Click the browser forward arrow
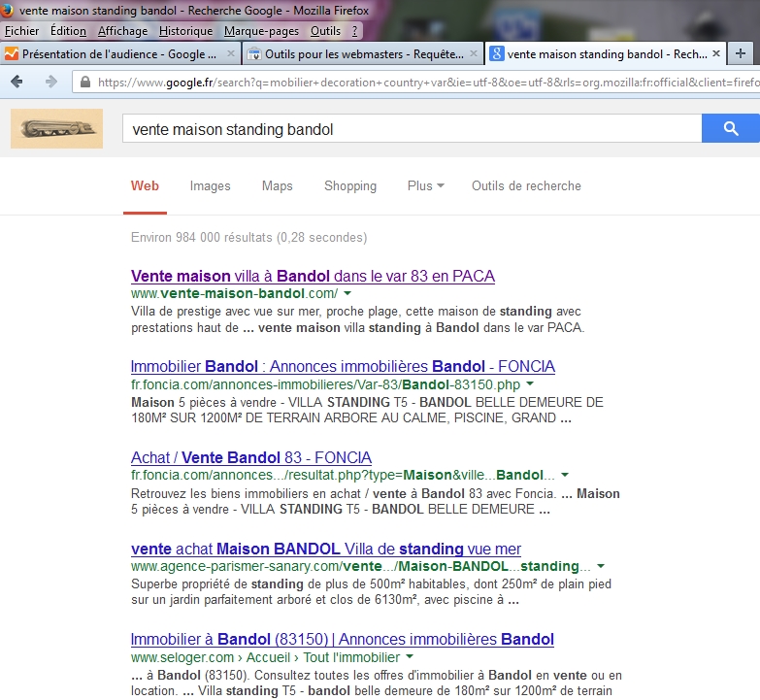Image resolution: width=760 pixels, height=700 pixels. (x=50, y=82)
